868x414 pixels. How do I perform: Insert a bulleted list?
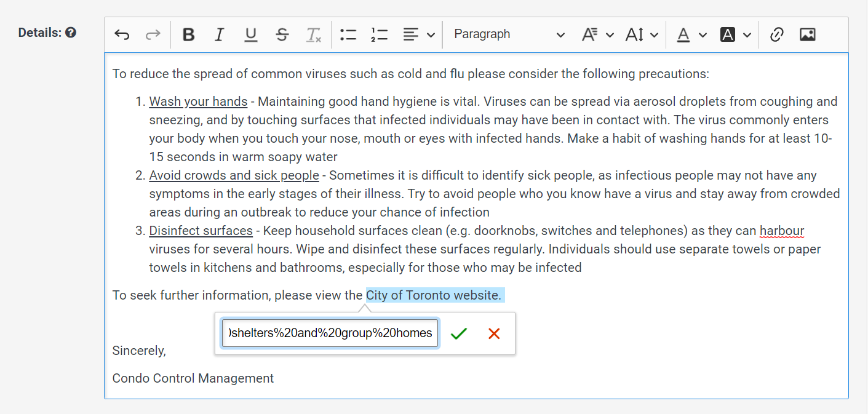(x=348, y=34)
